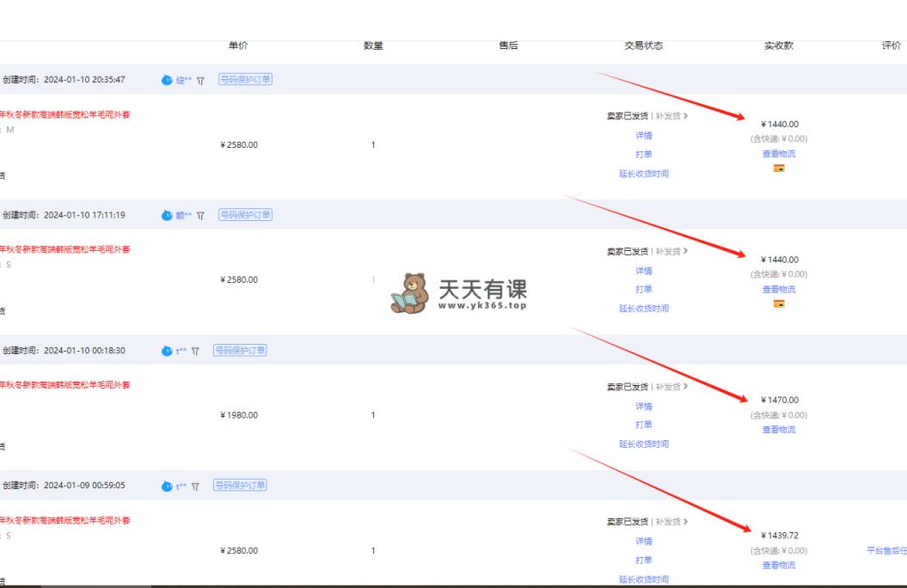Click 号码保护订单 tag on 00:18:30 order

point(240,351)
